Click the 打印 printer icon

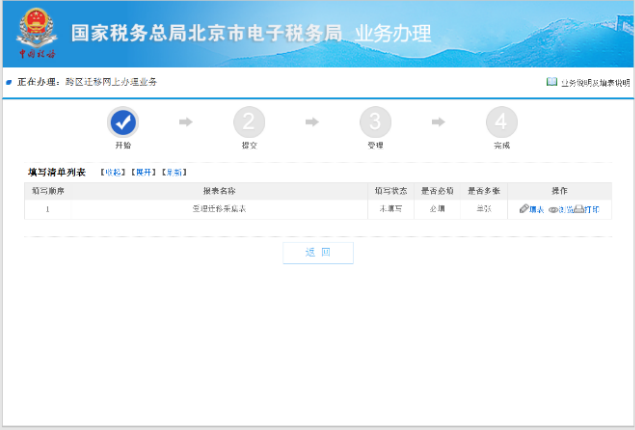click(579, 209)
